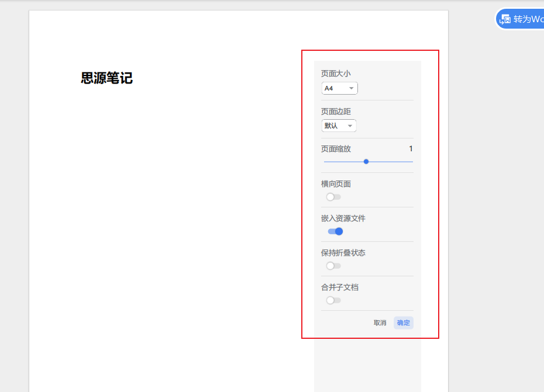The image size is (544, 392).
Task: Click the convert-to-Word icon
Action: (505, 19)
